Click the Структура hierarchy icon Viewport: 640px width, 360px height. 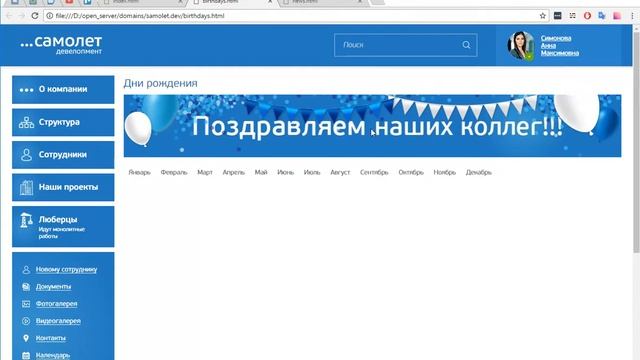26,122
